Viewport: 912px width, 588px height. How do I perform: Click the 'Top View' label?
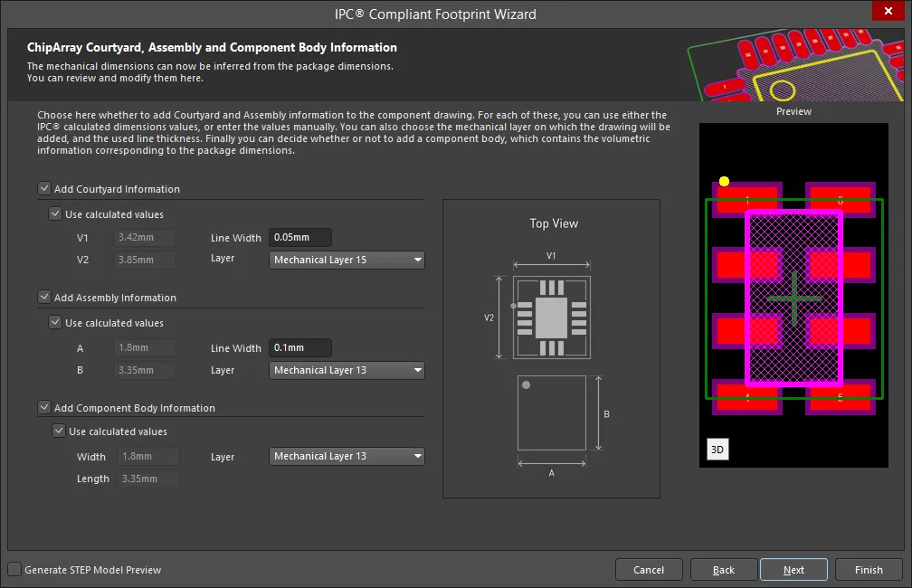point(554,223)
